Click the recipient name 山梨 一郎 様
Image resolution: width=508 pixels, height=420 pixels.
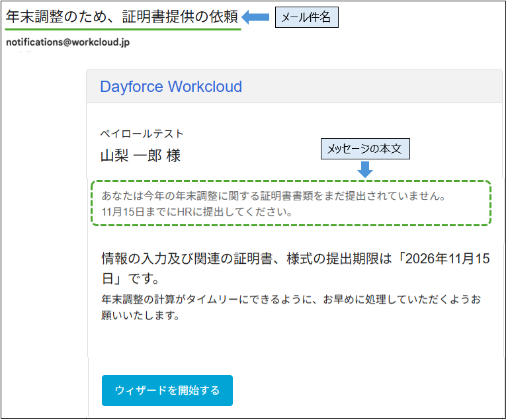click(x=140, y=155)
